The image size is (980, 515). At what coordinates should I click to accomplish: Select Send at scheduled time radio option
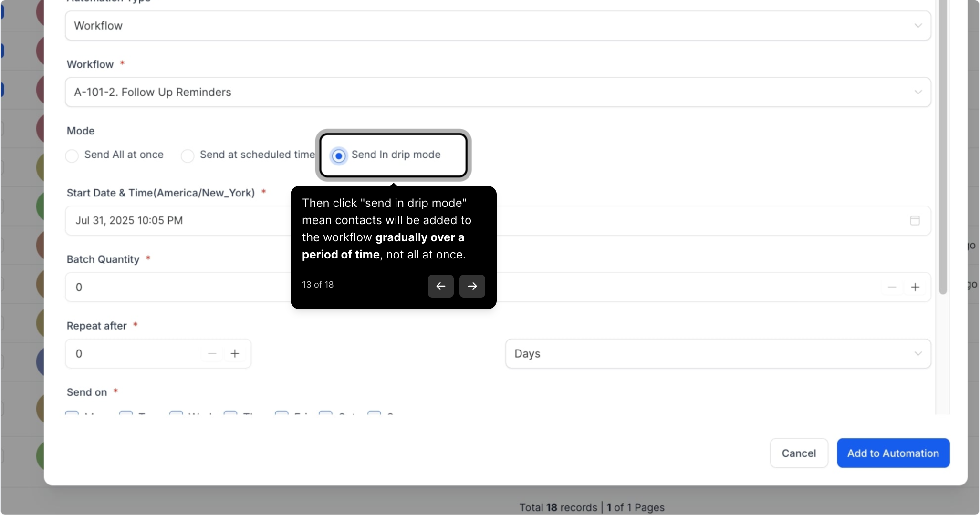click(x=188, y=155)
